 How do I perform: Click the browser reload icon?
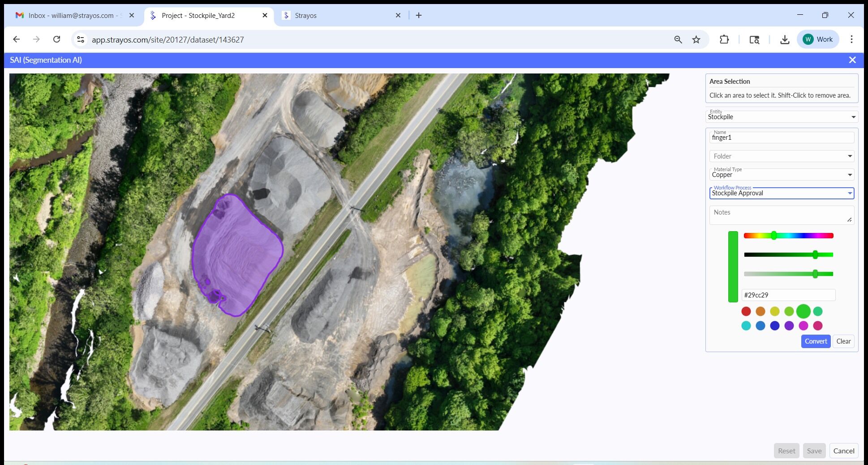tap(56, 39)
